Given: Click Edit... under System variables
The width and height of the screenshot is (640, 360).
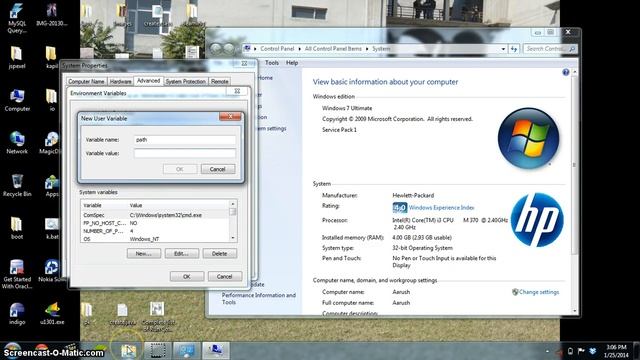Looking at the screenshot, I should click(182, 254).
